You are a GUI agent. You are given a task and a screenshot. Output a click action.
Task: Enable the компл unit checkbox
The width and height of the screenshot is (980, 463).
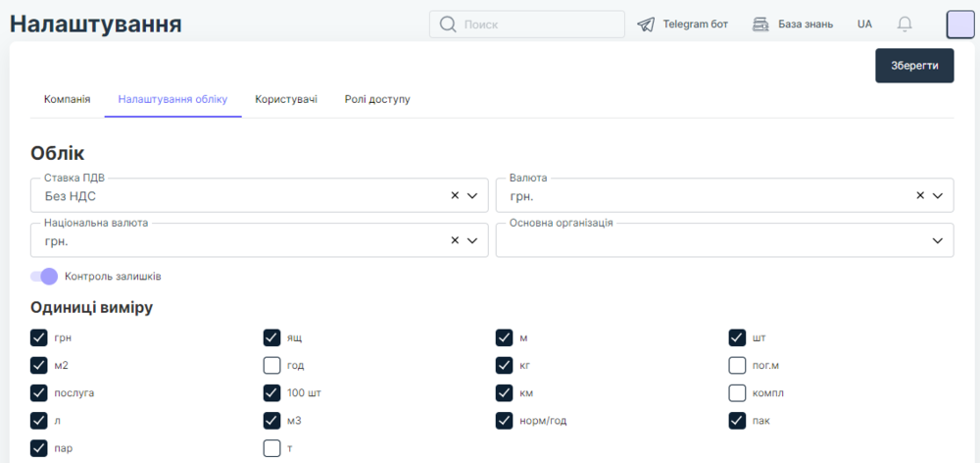(738, 393)
